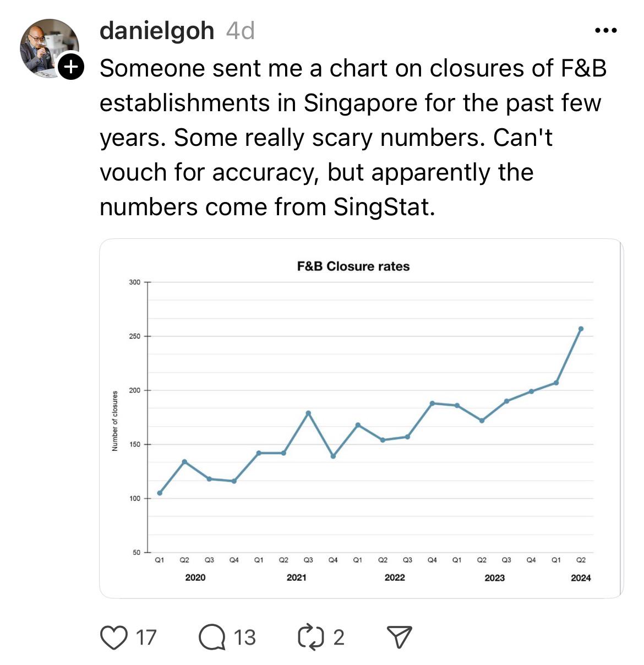Open comments with the speech bubble icon

[x=212, y=637]
